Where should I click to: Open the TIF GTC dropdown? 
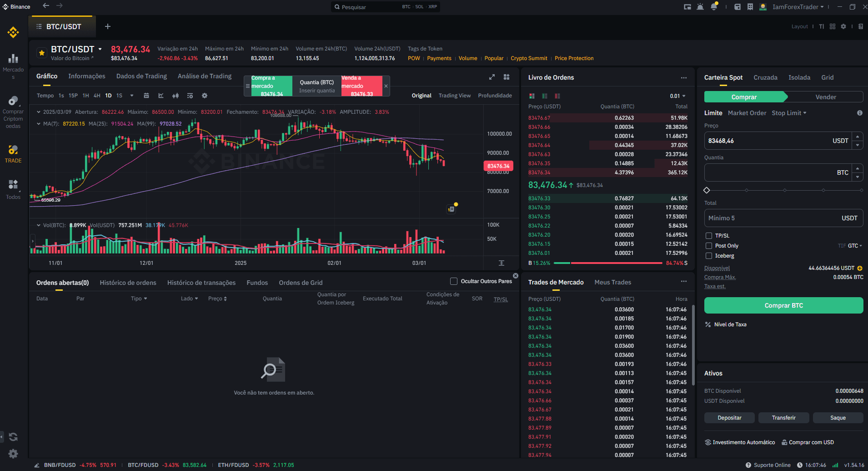point(850,246)
